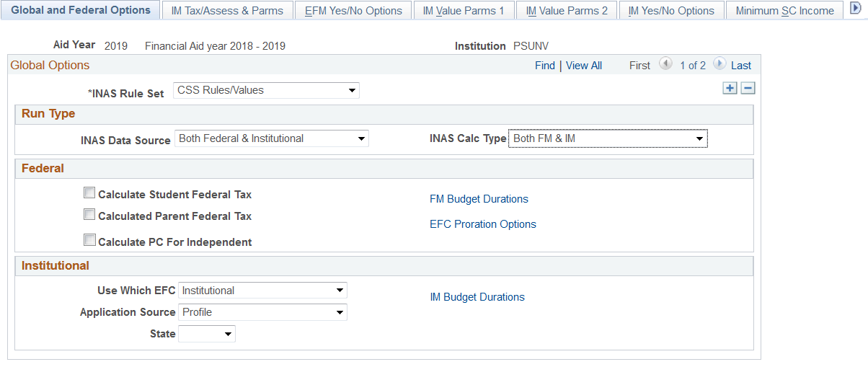
Task: Enable Calculate Student Federal Tax checkbox
Action: 89,193
